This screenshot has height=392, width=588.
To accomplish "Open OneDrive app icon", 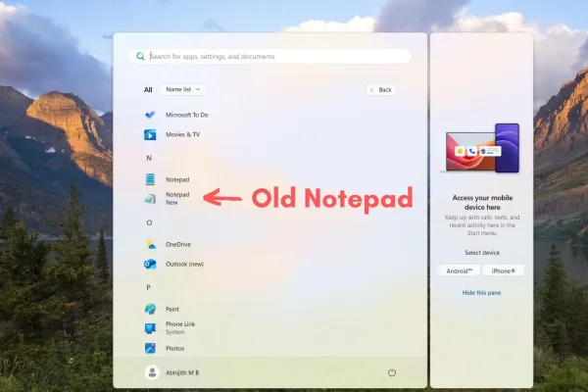I will pyautogui.click(x=150, y=245).
